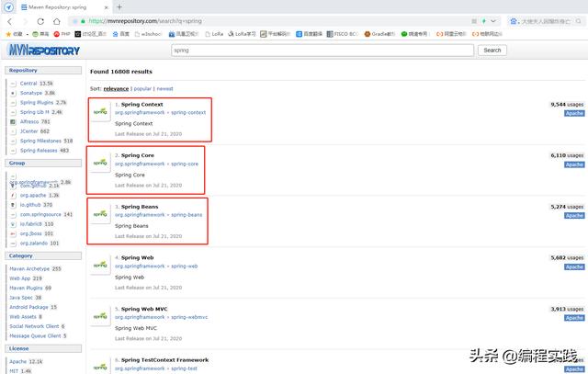The image size is (588, 374).
Task: Click the address bar URL
Action: click(x=145, y=21)
